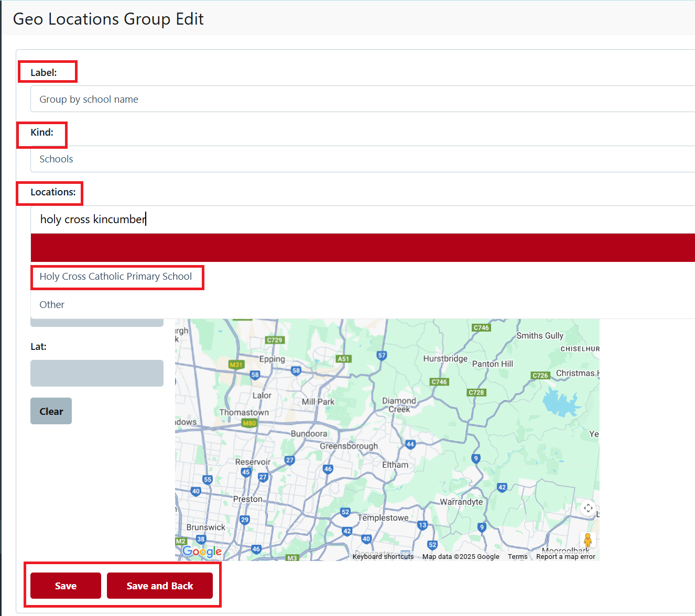Click the A51 route marker on map
Viewport: 695px width, 616px height.
[x=343, y=359]
